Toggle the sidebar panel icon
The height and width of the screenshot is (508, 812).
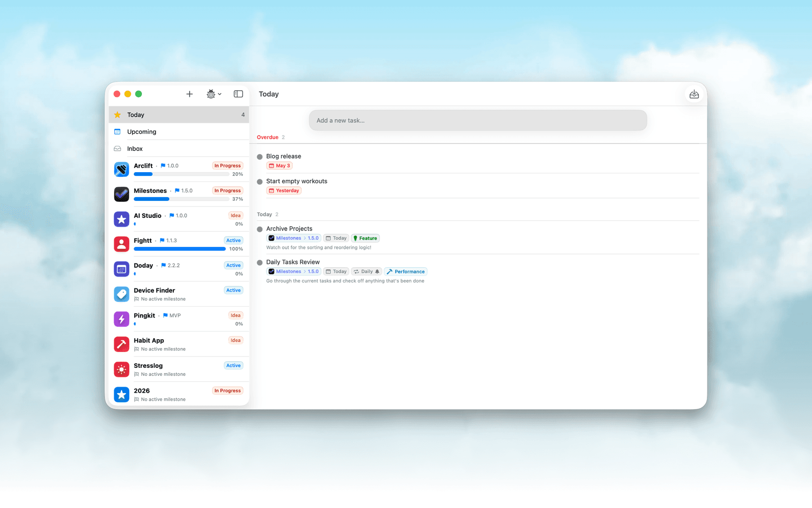(238, 94)
